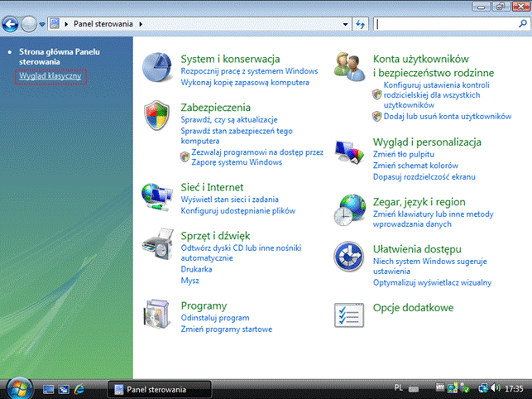
Task: Select Strona główna Panelu sterowania
Action: pyautogui.click(x=60, y=57)
